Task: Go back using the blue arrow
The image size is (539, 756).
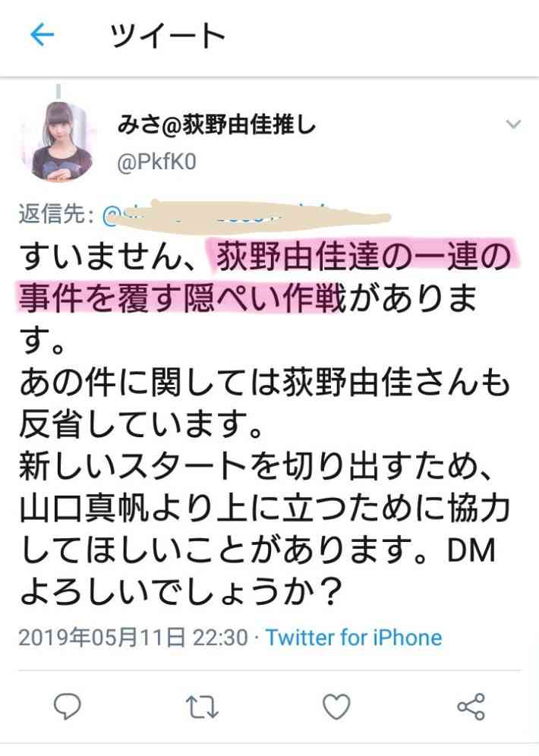Action: pos(42,35)
